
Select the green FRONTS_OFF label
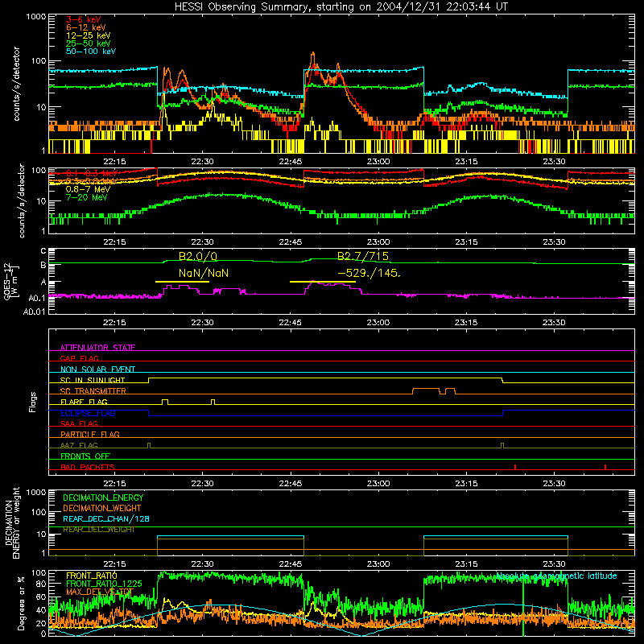[85, 456]
